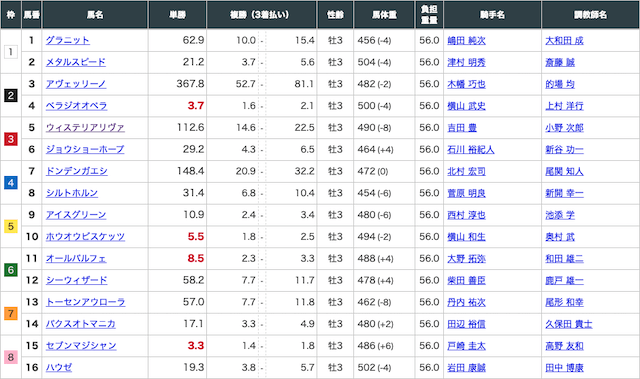The image size is (640, 379).
Task: Click the red frame 3 badge
Action: pos(11,139)
